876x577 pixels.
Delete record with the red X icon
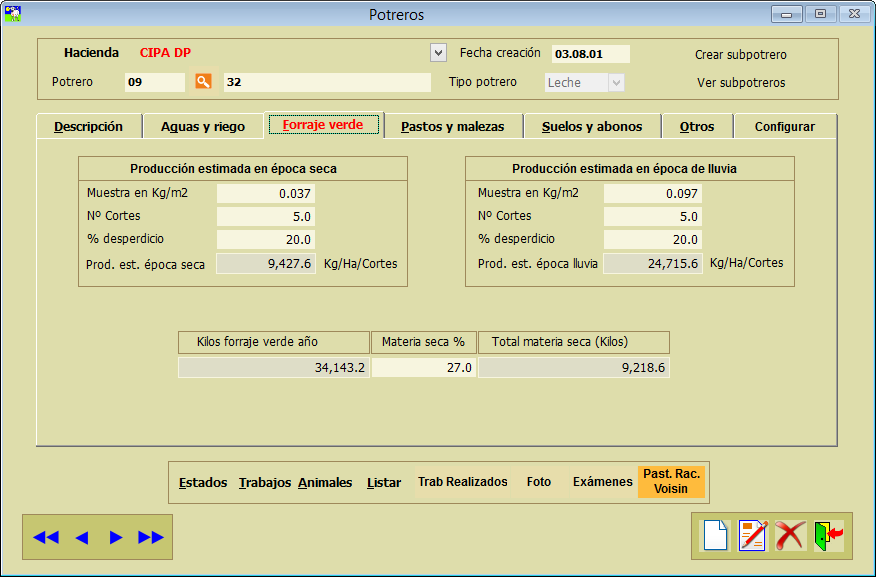pyautogui.click(x=790, y=535)
